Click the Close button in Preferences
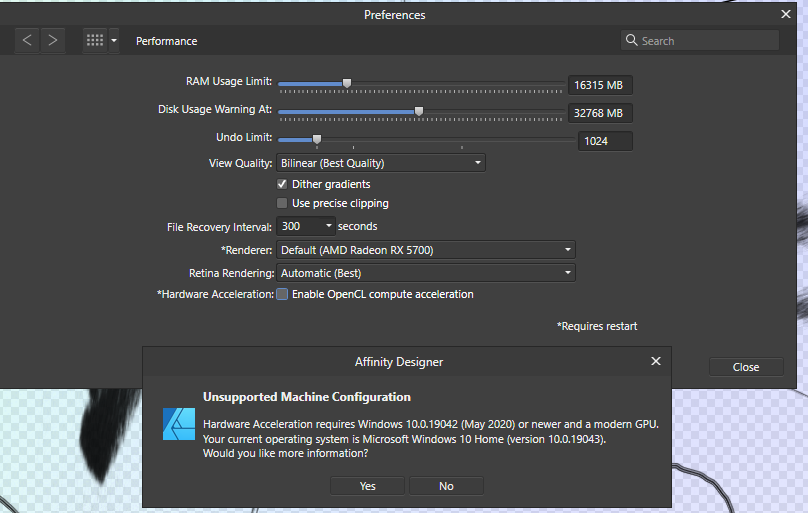Viewport: 808px width, 513px height. [x=746, y=367]
